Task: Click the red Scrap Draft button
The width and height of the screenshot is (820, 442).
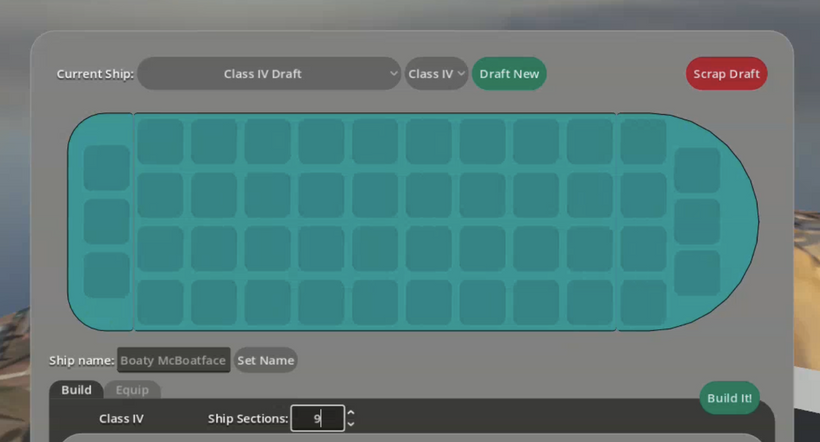Action: 726,74
